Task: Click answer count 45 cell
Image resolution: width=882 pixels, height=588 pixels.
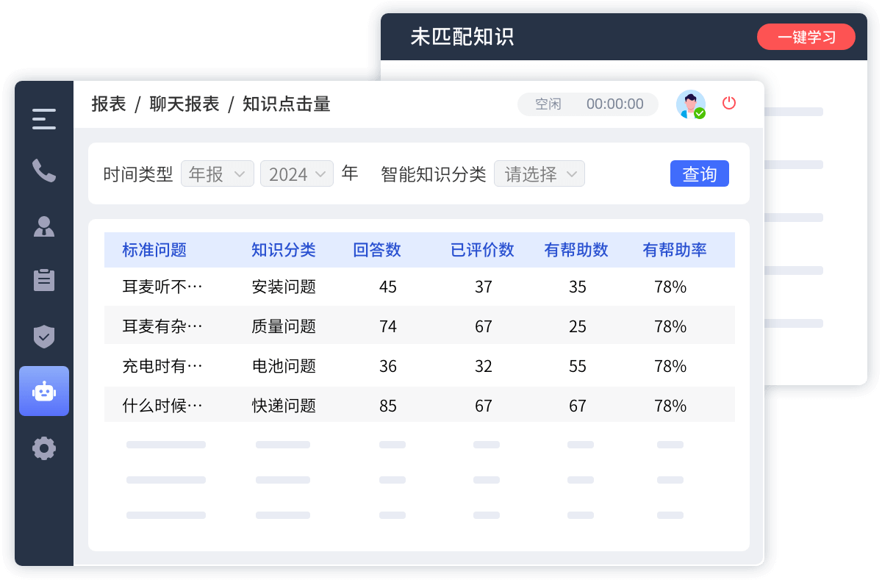Action: pos(388,287)
